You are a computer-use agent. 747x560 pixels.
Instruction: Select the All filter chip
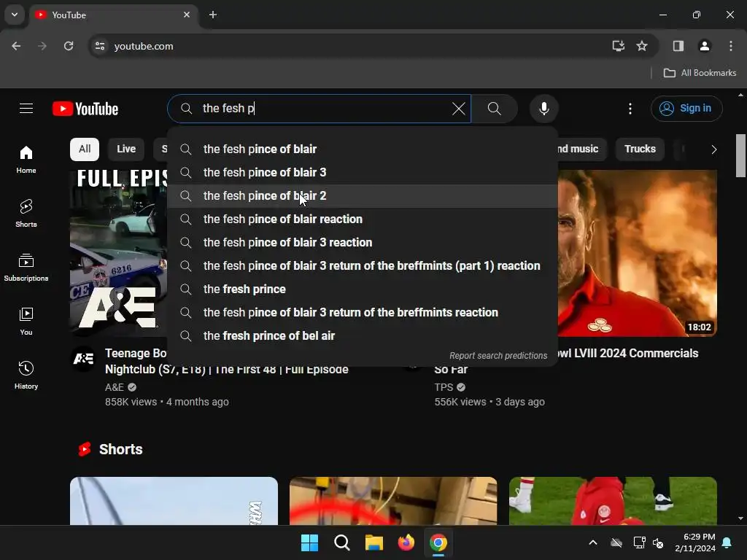(x=85, y=149)
